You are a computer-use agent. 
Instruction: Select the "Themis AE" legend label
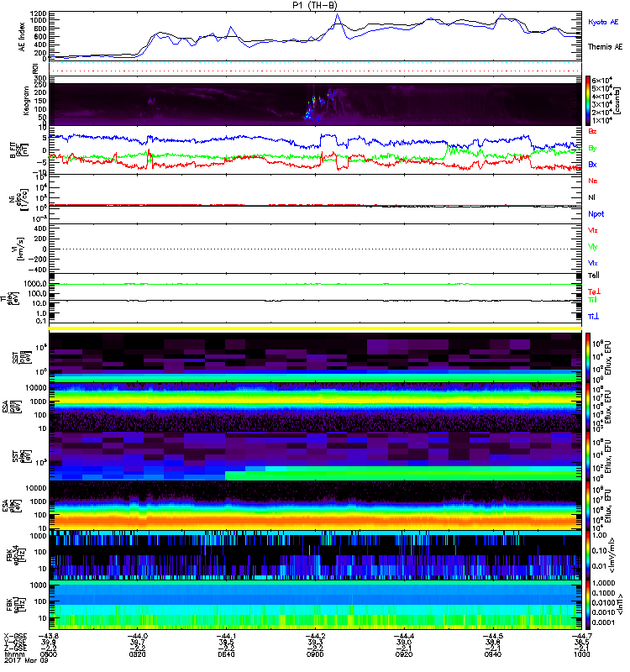coord(605,47)
